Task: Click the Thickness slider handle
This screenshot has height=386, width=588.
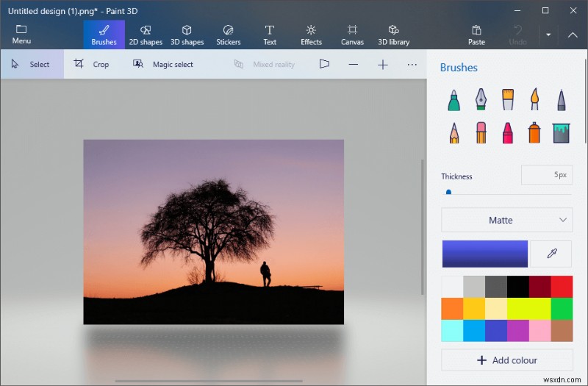Action: click(x=448, y=192)
